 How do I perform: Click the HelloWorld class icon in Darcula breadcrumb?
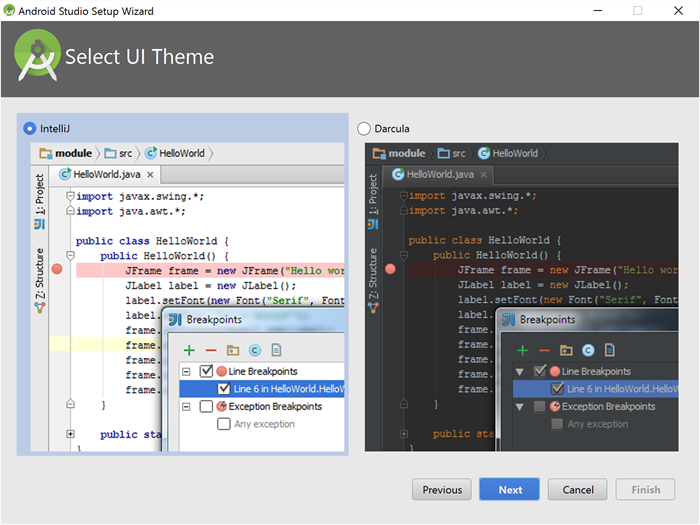484,153
